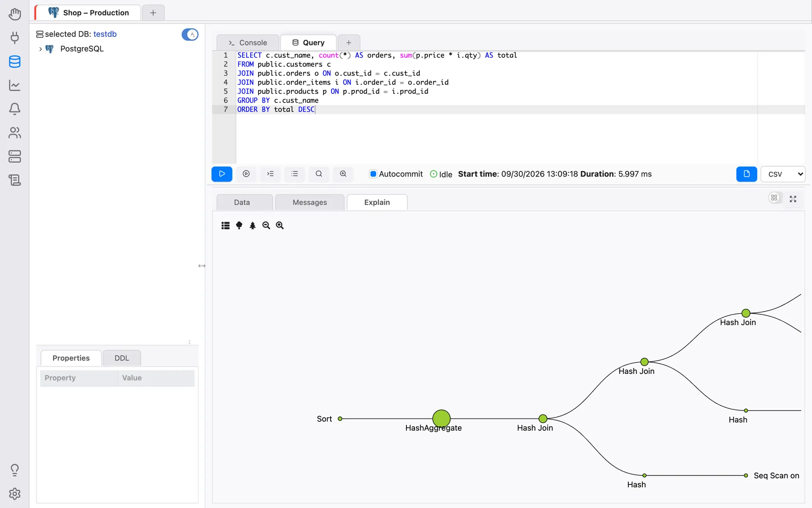Screen dimensions: 812x508
Task: Select the database cylinder sidebar icon
Action: click(14, 61)
